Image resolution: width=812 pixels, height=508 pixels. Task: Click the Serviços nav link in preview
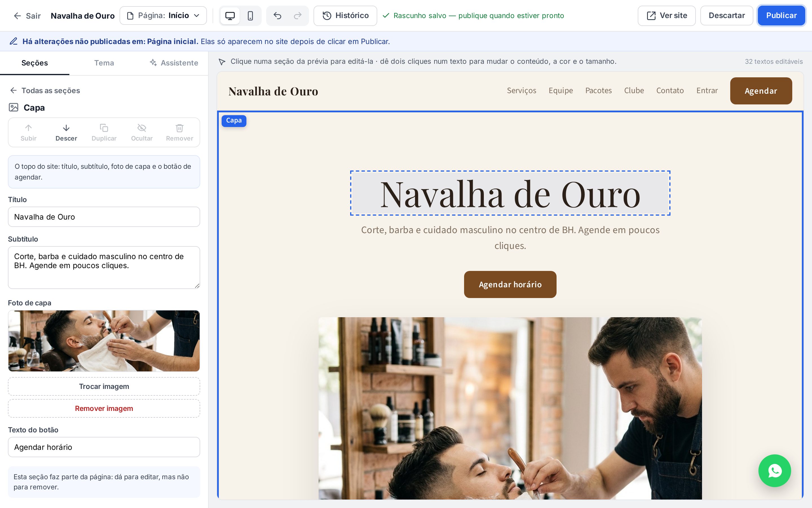click(x=521, y=90)
